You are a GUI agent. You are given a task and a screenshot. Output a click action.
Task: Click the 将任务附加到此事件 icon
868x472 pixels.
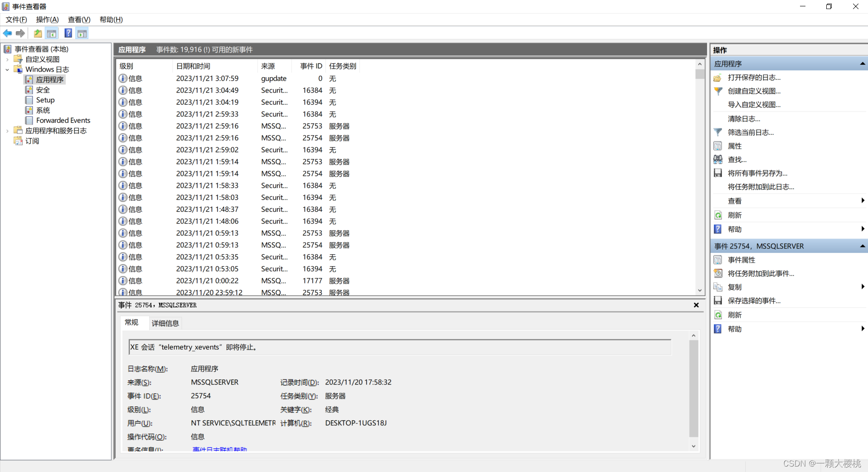[x=718, y=273]
